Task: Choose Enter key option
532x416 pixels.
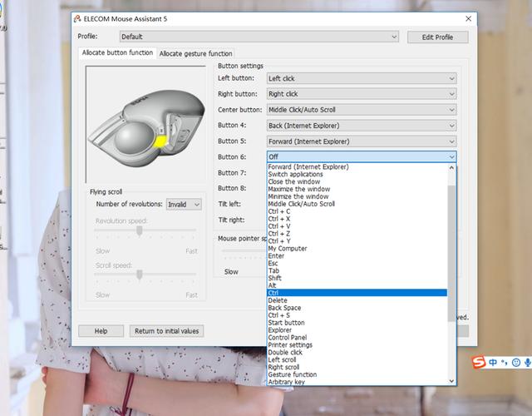Action: point(357,255)
